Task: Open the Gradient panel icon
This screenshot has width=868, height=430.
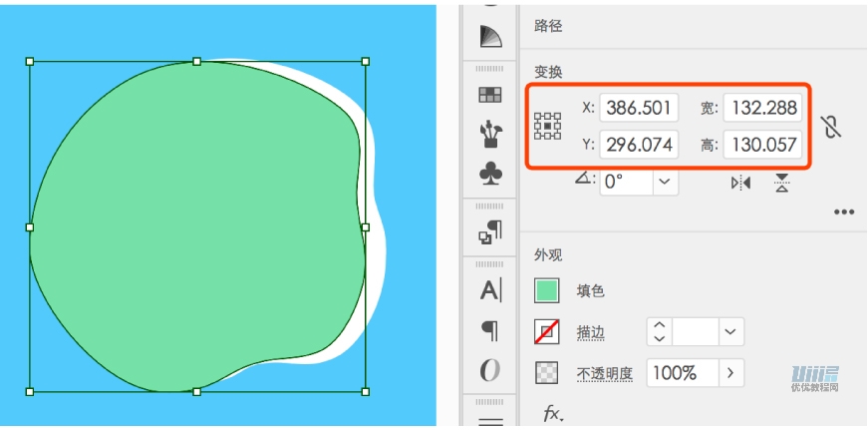Action: coord(490,37)
